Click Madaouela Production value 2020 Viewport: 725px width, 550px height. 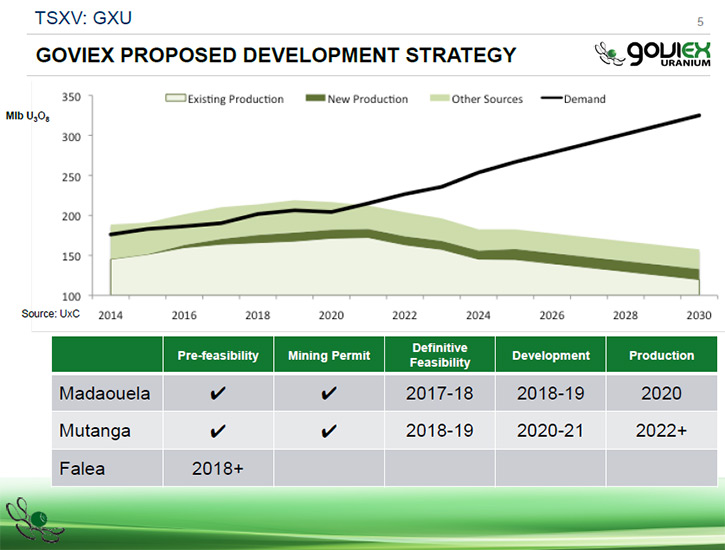click(662, 393)
